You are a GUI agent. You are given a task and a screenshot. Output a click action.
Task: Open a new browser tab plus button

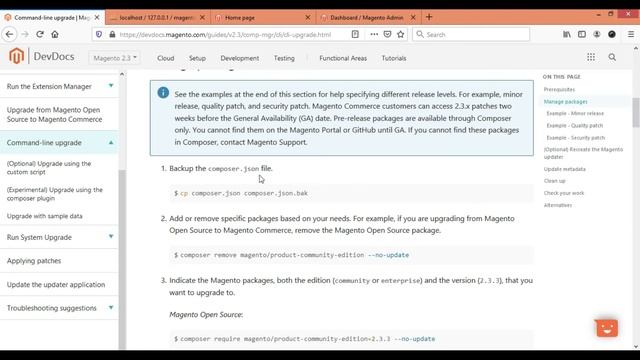[429, 17]
